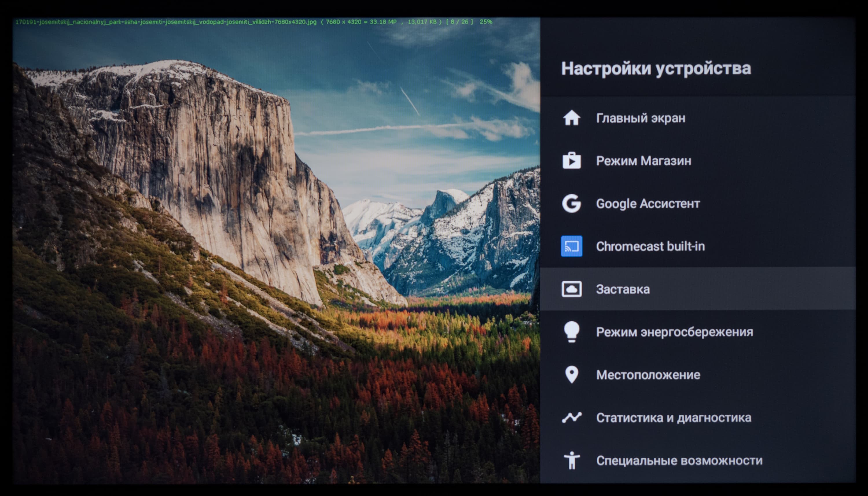The width and height of the screenshot is (868, 496).
Task: Click the Google G logo icon
Action: [571, 203]
